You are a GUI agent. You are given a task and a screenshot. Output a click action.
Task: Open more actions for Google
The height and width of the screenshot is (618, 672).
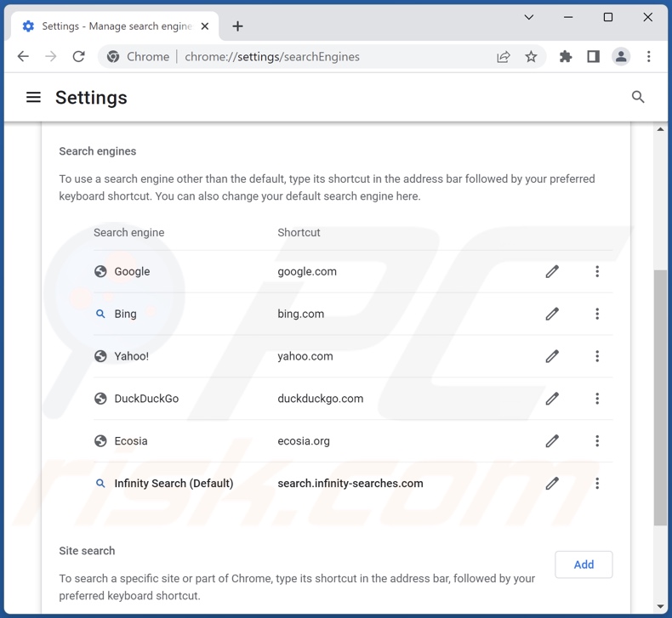click(x=597, y=271)
